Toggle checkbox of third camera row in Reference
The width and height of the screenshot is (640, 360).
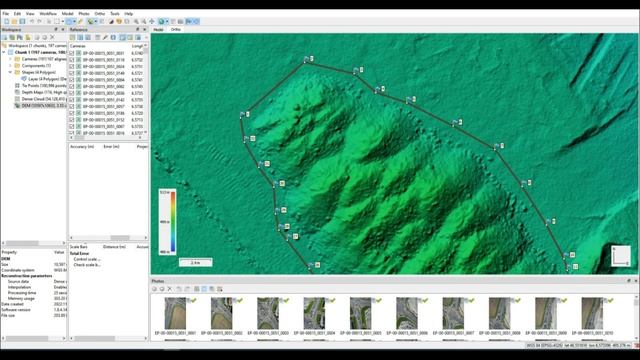pos(72,67)
